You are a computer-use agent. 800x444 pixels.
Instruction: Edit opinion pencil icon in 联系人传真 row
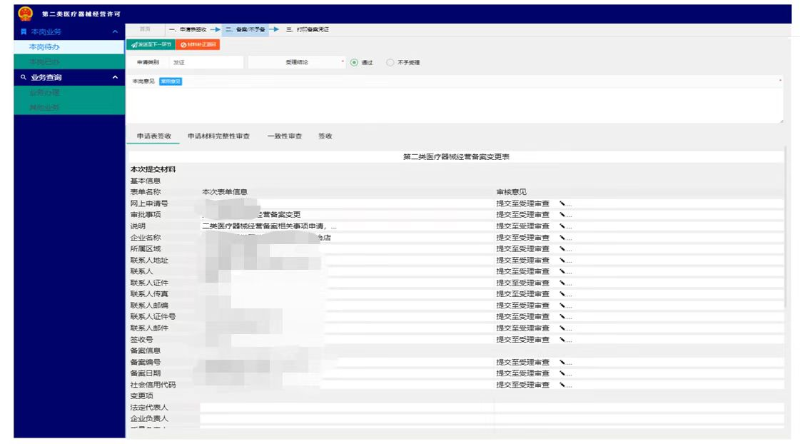coord(562,293)
